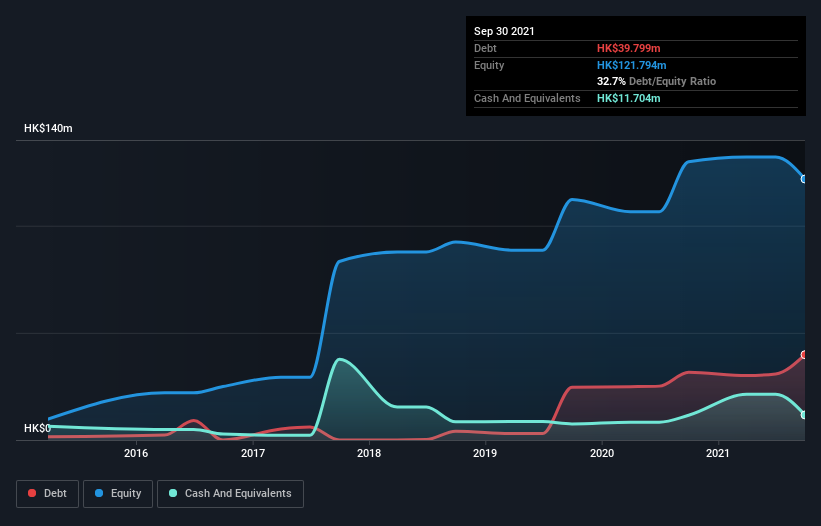Click the blue Equity endpoint marker
This screenshot has width=821, height=526.
(804, 179)
